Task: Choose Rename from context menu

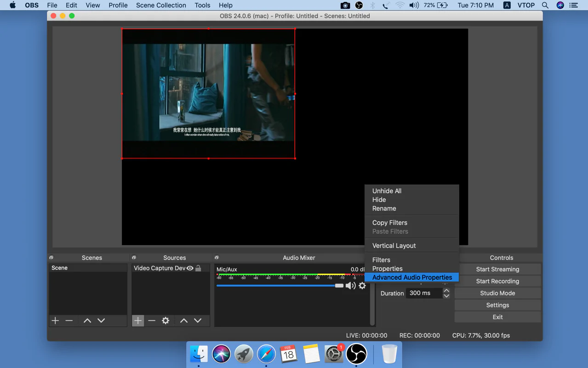Action: pyautogui.click(x=384, y=208)
